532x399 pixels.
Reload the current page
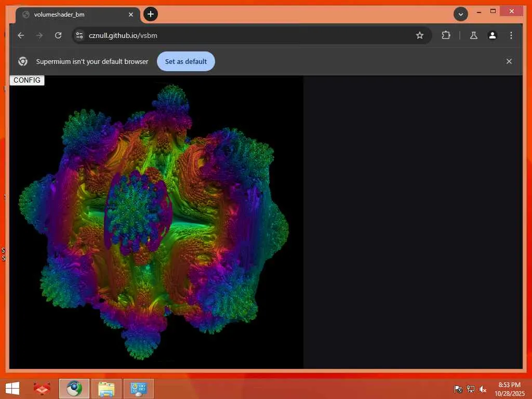click(x=58, y=35)
